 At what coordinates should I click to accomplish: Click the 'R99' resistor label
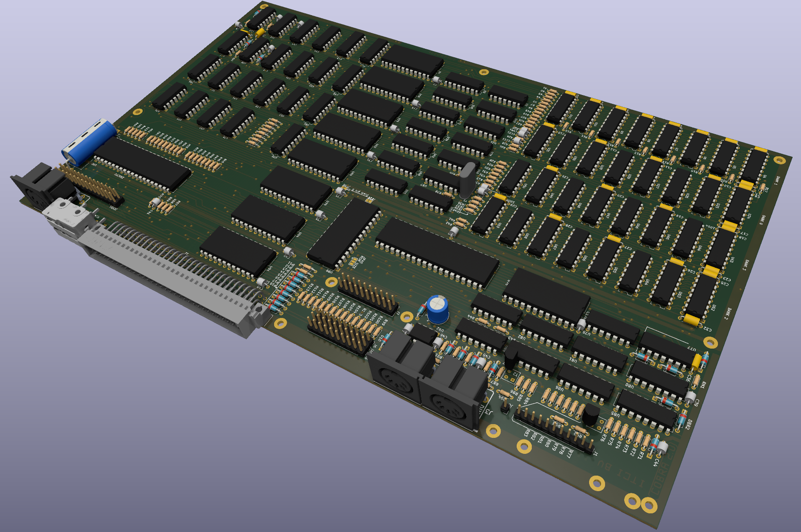coord(385,322)
